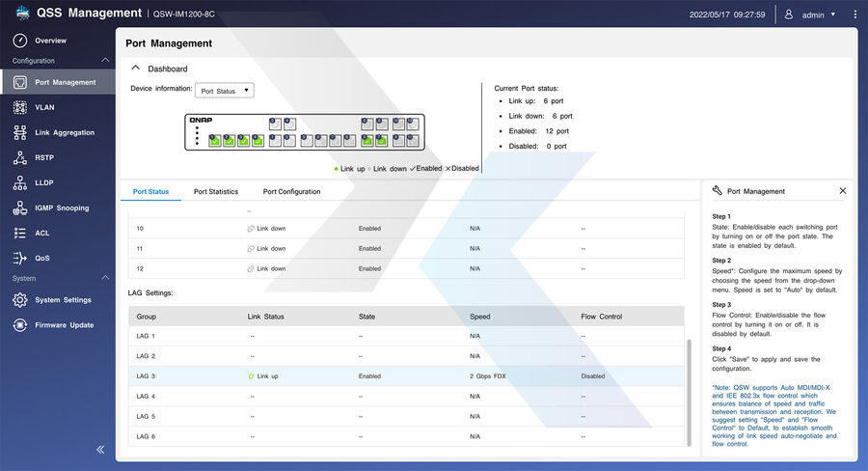Open the LLDP sidebar icon
The height and width of the screenshot is (471, 868).
[x=20, y=182]
